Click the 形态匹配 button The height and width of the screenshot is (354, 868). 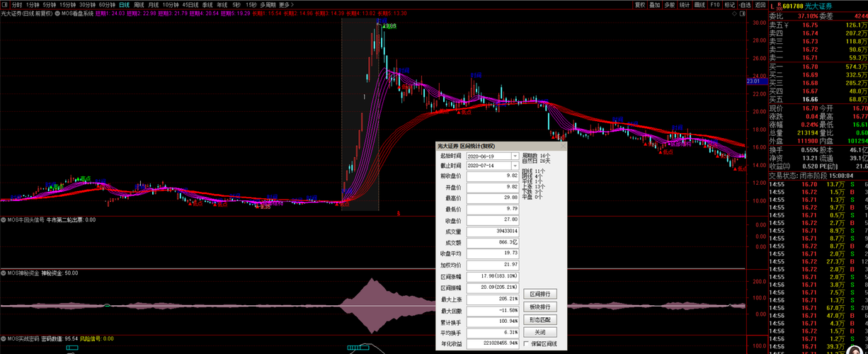click(x=540, y=319)
